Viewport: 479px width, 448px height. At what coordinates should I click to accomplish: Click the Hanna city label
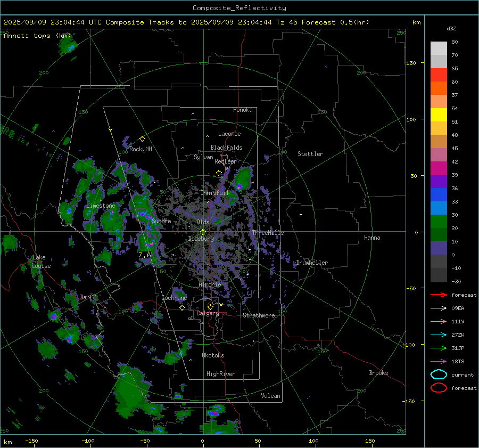click(372, 237)
